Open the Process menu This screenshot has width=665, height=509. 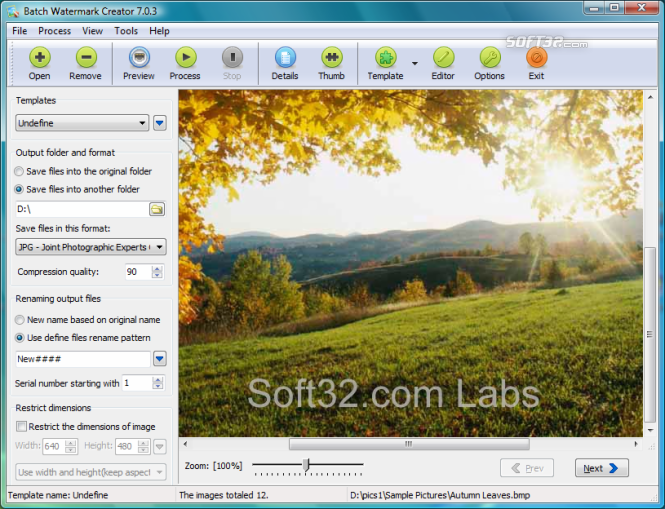(x=54, y=31)
